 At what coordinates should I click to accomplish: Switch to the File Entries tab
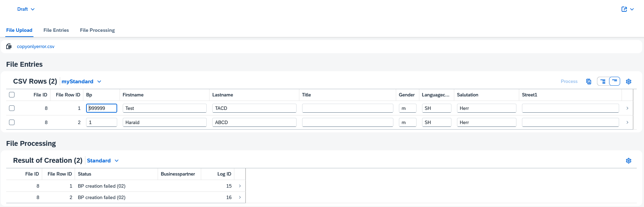[56, 30]
